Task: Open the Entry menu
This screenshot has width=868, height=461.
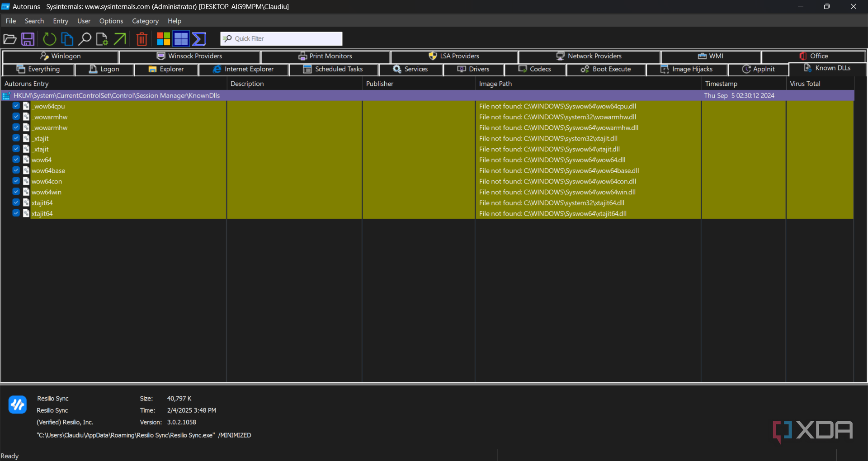Action: tap(60, 21)
